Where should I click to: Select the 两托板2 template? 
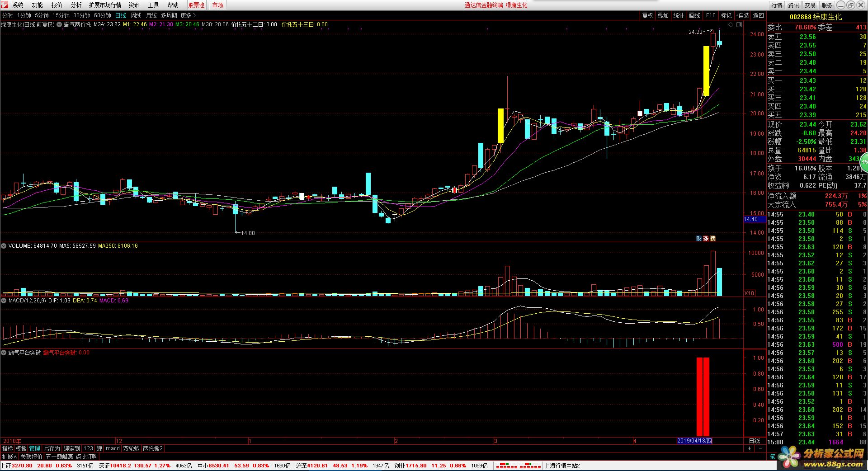(x=152, y=448)
